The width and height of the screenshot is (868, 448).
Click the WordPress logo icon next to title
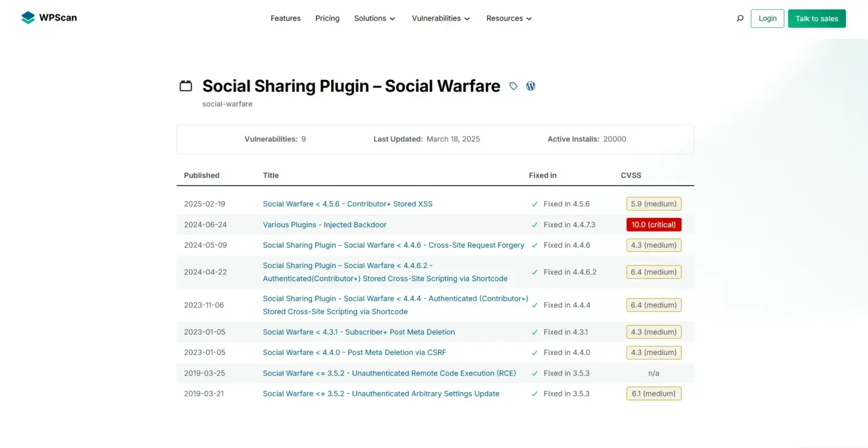531,86
